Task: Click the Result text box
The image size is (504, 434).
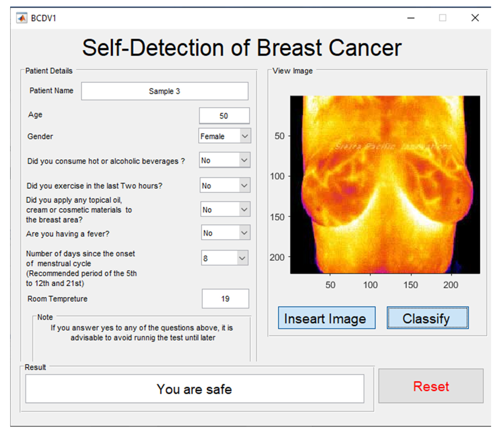Action: point(195,389)
